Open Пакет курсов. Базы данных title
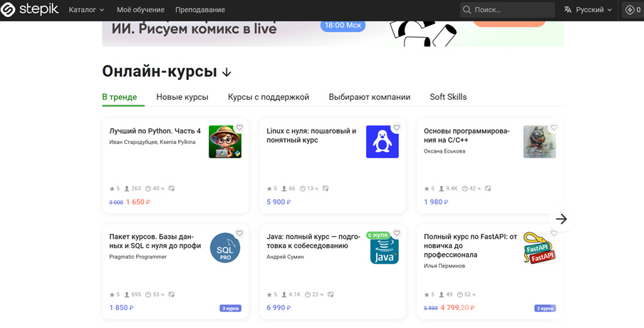Screen dimensions: 644x328 (x=155, y=241)
